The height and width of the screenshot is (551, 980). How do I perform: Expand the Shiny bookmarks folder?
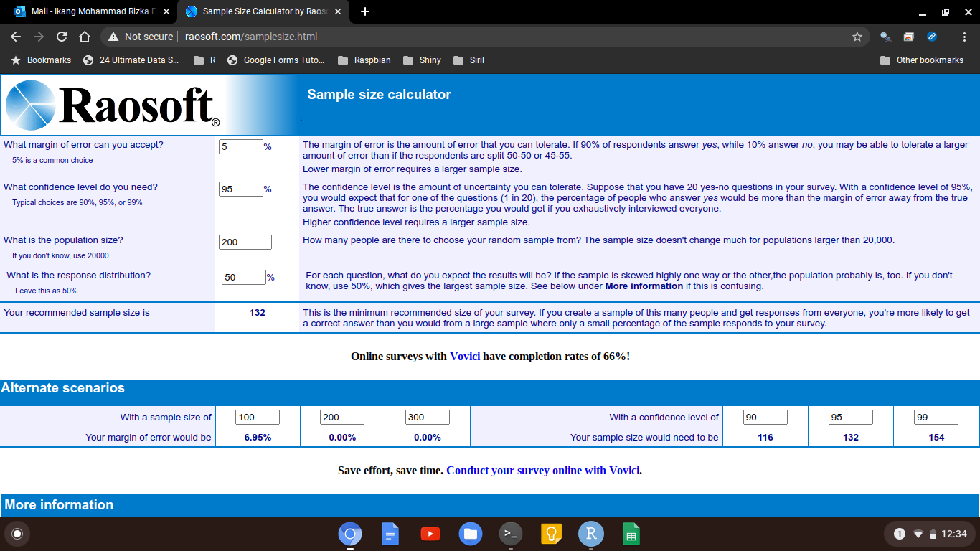[x=422, y=60]
